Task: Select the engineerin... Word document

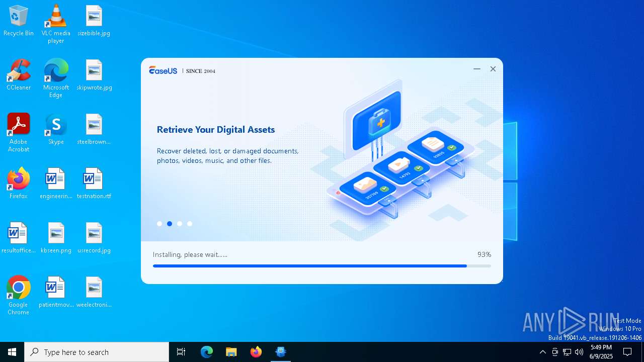Action: 56,184
